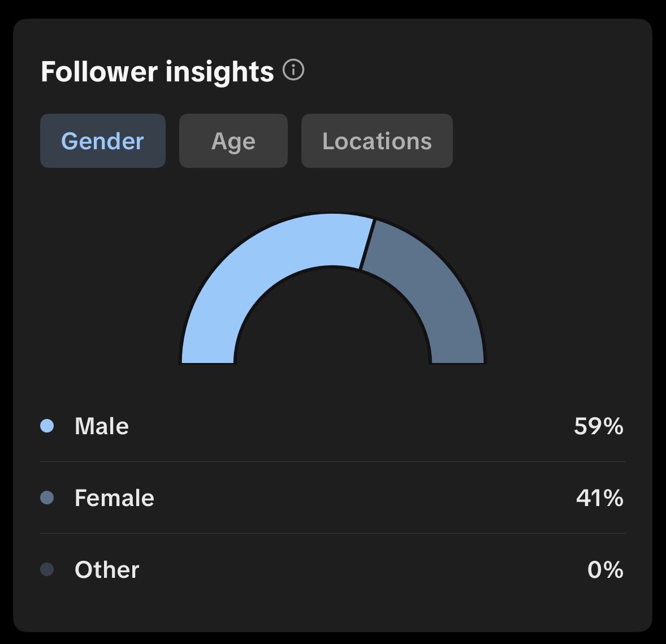
Task: Switch to the Gender tab
Action: pos(102,141)
